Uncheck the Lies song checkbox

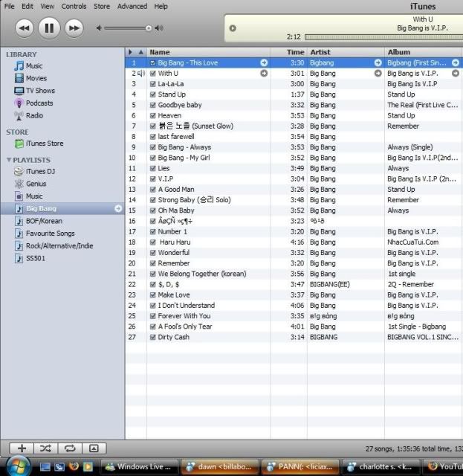pos(152,169)
